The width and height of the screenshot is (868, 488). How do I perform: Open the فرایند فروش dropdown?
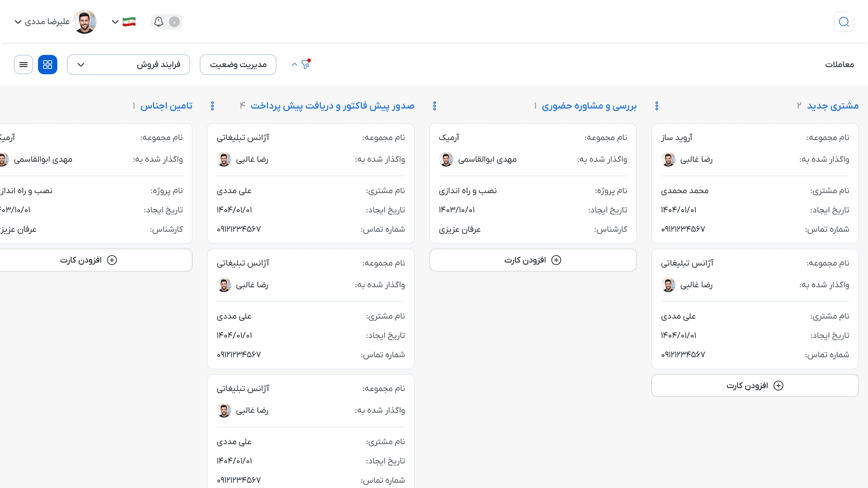tap(128, 64)
